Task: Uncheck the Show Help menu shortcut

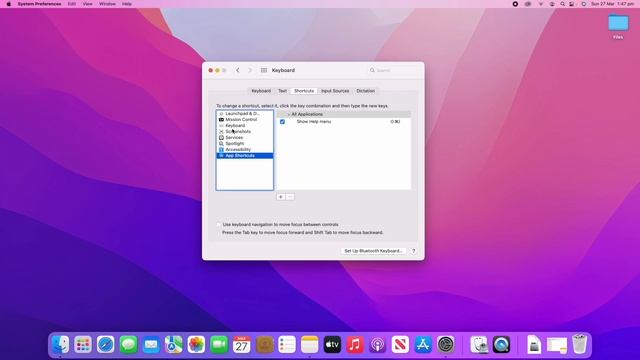Action: click(282, 122)
